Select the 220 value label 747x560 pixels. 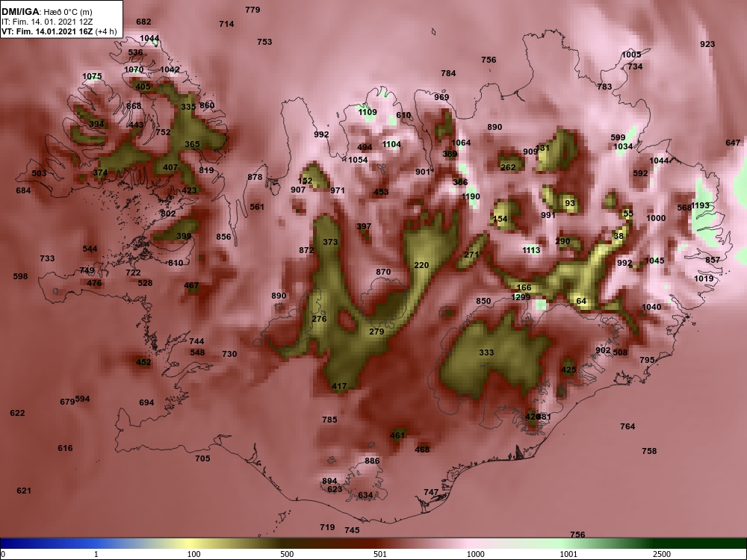point(421,265)
